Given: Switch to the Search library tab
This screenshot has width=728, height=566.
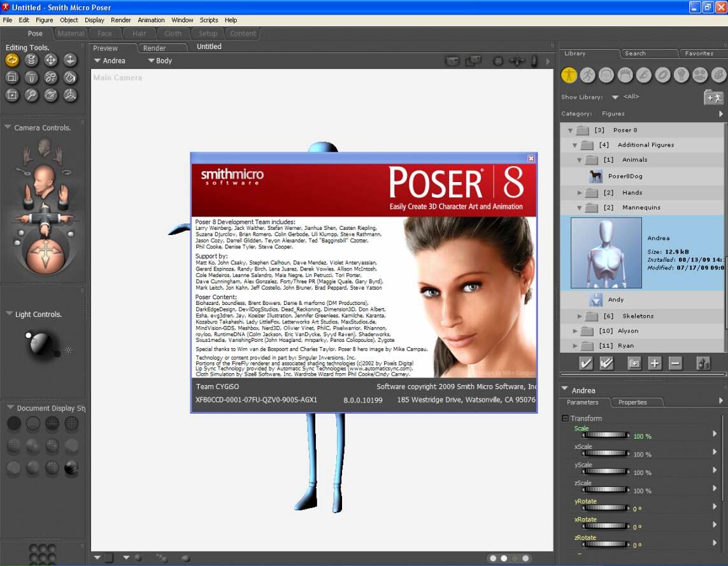Looking at the screenshot, I should coord(648,53).
